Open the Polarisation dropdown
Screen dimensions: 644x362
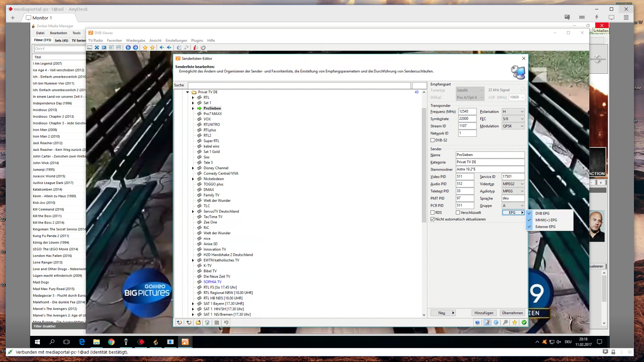[513, 112]
